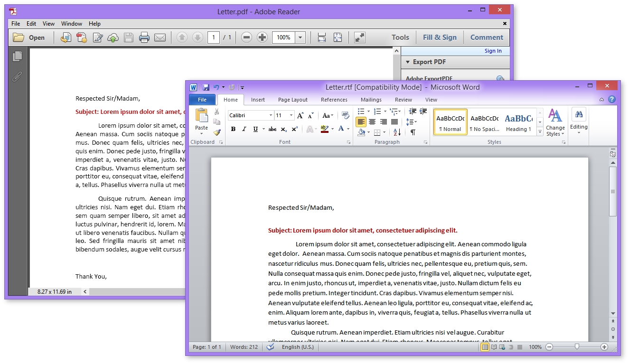Click the Grow Font icon in Word
629x364 pixels.
(300, 115)
